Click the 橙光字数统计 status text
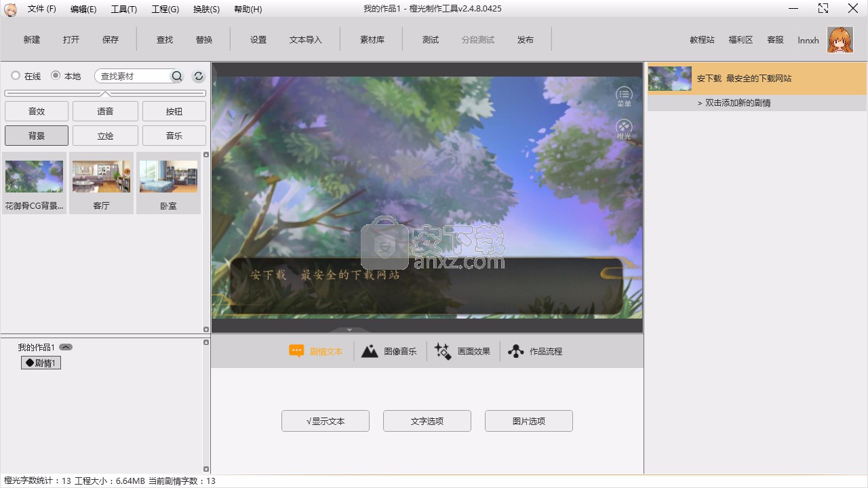The width and height of the screenshot is (868, 488). coord(37,481)
